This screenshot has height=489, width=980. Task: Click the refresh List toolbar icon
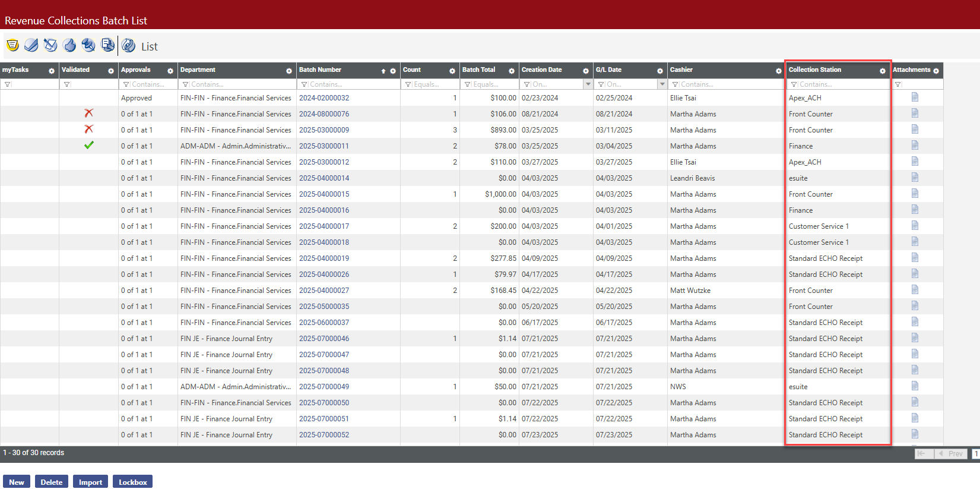(x=128, y=45)
